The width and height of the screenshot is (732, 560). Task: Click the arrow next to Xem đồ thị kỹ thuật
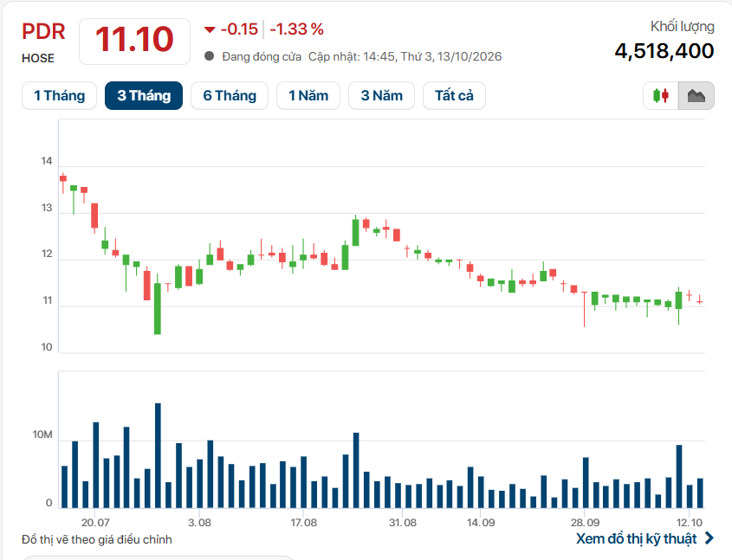[x=709, y=538]
